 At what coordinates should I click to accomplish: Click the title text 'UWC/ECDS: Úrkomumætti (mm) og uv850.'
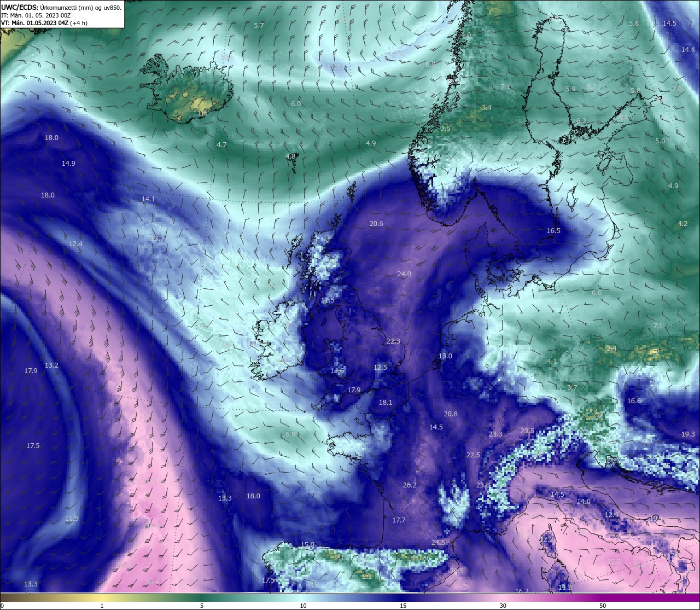click(x=61, y=8)
